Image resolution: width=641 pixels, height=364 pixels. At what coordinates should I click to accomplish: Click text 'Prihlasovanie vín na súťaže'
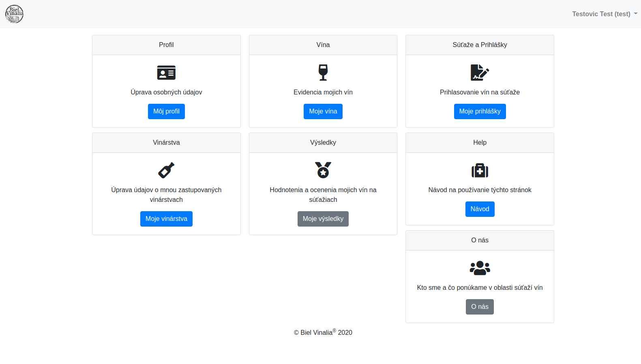(480, 92)
